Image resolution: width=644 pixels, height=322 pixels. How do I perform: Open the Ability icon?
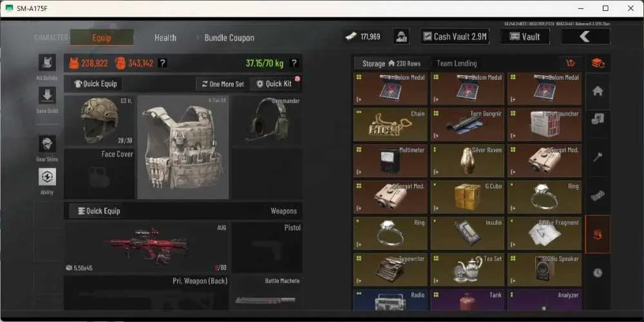[x=47, y=176]
